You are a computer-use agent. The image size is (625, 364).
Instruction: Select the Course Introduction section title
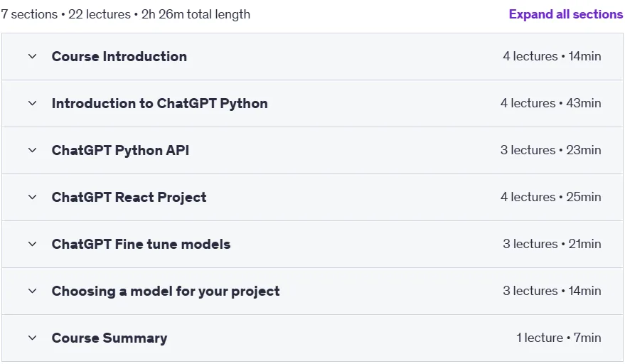pyautogui.click(x=119, y=57)
